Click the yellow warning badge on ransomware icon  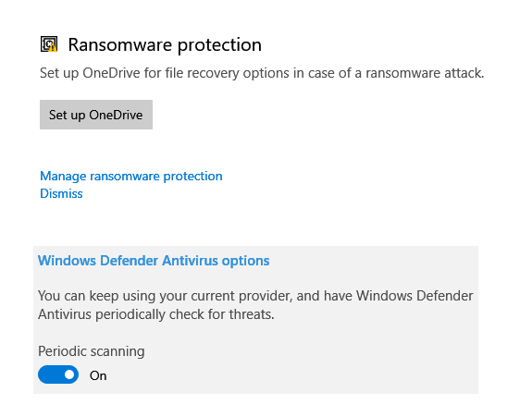53,48
